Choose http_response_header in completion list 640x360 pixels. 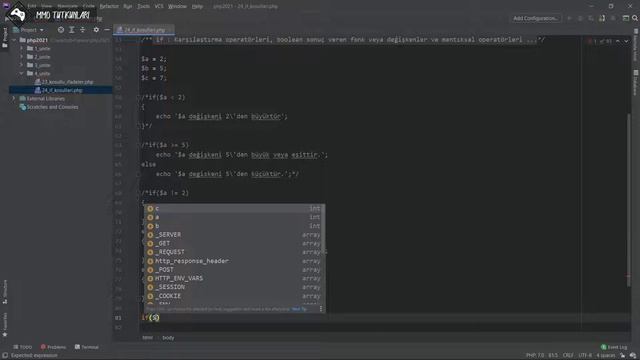[x=234, y=261]
